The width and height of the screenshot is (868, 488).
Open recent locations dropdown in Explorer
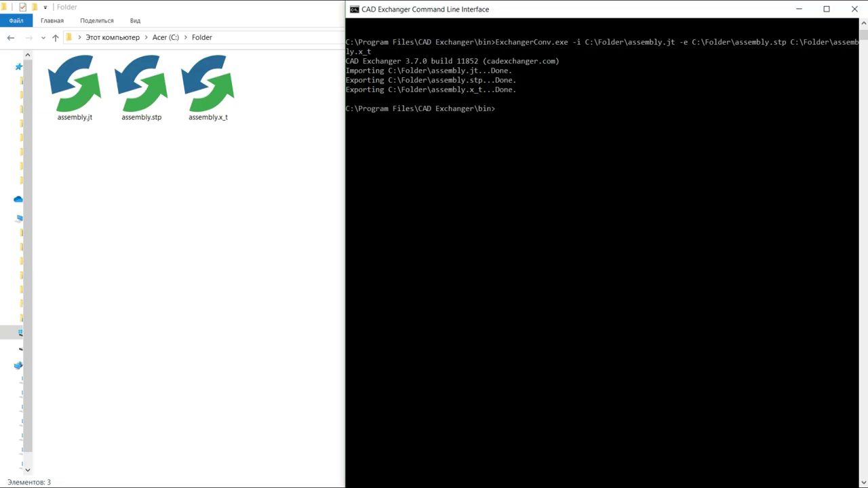tap(43, 38)
